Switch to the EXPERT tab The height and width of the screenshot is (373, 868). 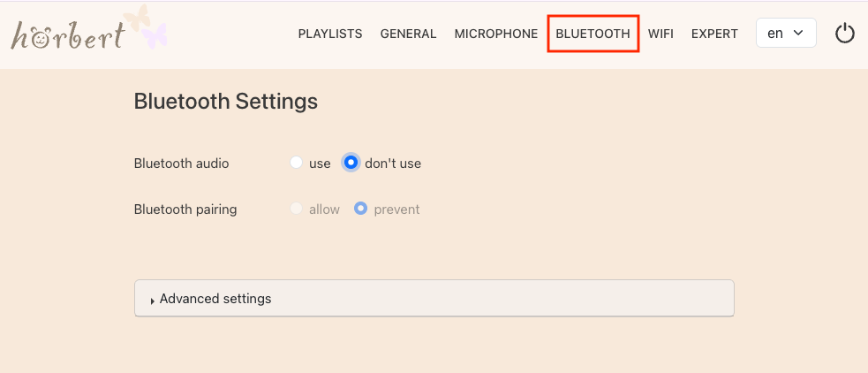click(714, 34)
